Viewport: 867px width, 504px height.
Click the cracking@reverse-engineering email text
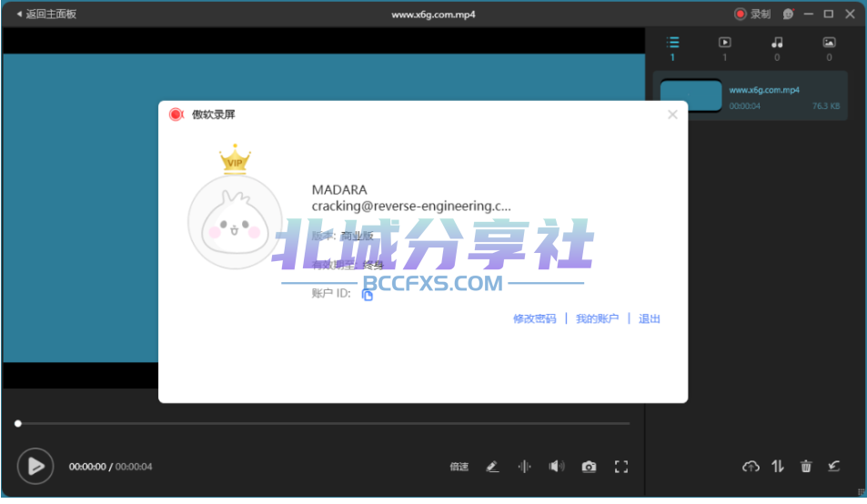[411, 207]
